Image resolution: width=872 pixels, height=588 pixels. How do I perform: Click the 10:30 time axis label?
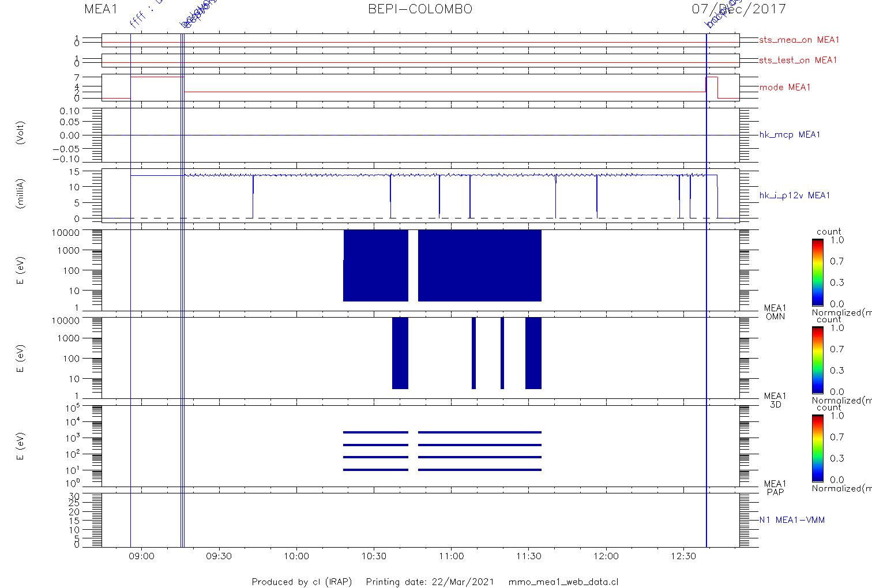[x=374, y=556]
